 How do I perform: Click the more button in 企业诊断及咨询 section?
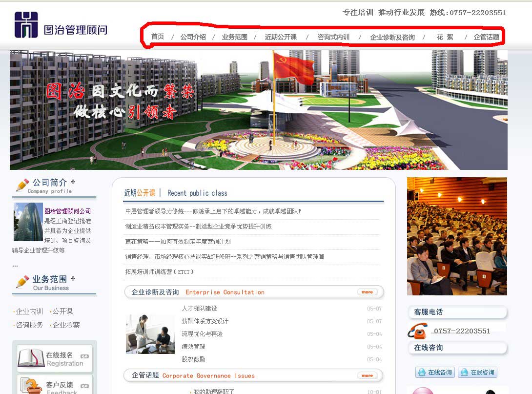[x=367, y=292]
